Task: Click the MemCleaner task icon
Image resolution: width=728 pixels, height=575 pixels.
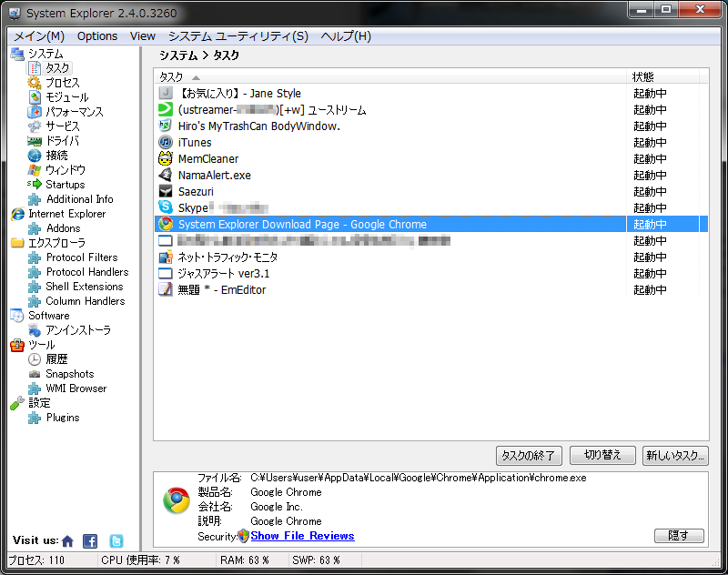Action: 166,158
